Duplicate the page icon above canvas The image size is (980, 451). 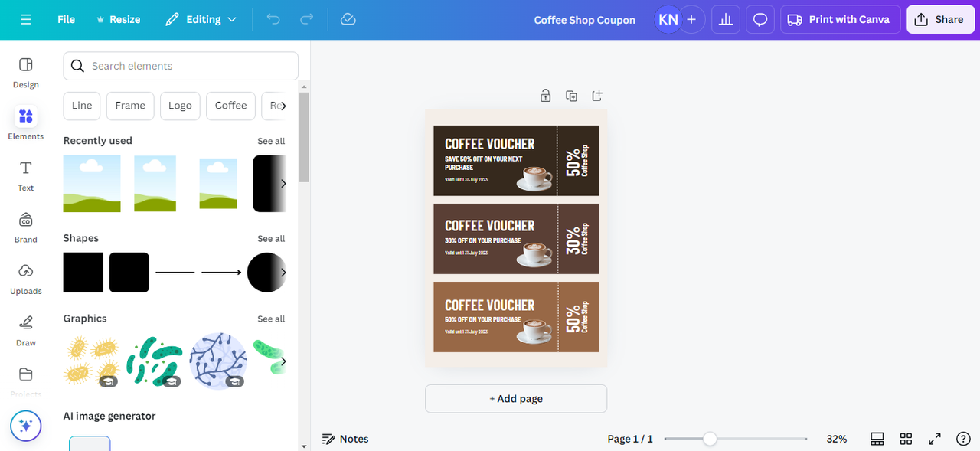click(571, 96)
